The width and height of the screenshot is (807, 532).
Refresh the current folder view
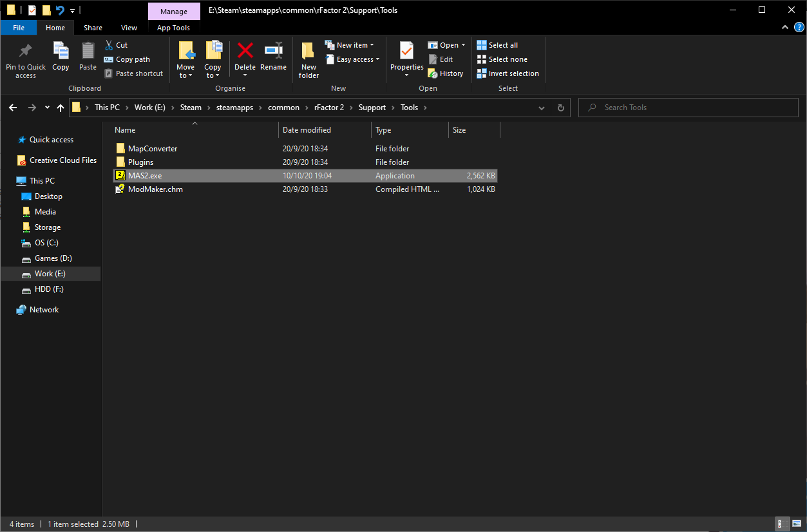point(560,108)
